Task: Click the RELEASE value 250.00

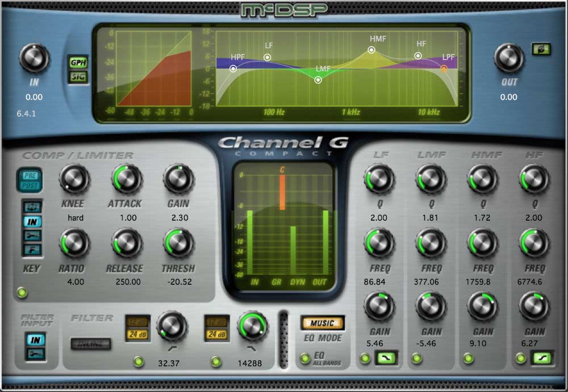Action: (x=128, y=281)
